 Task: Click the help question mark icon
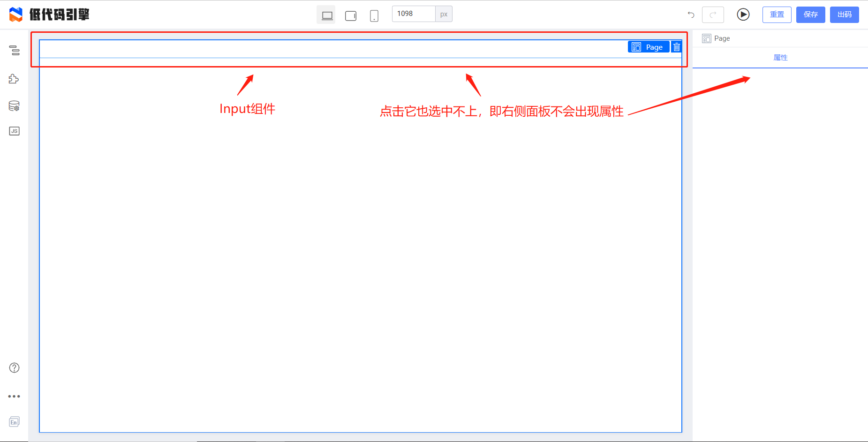click(x=14, y=367)
